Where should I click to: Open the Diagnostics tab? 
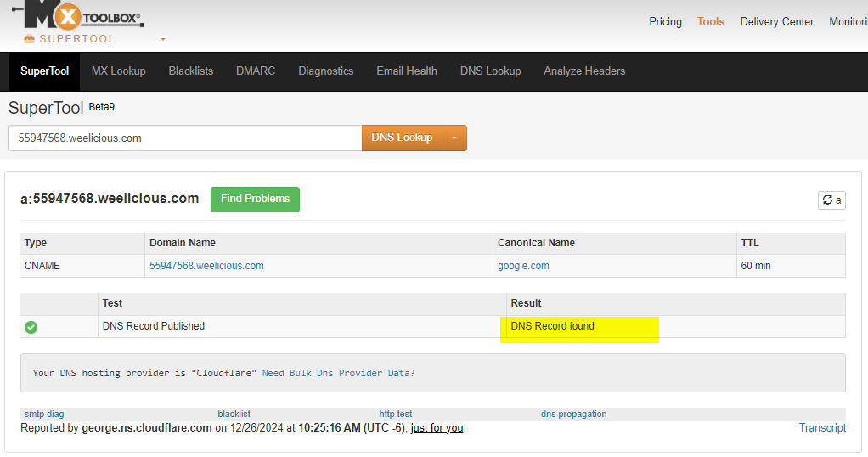point(326,71)
